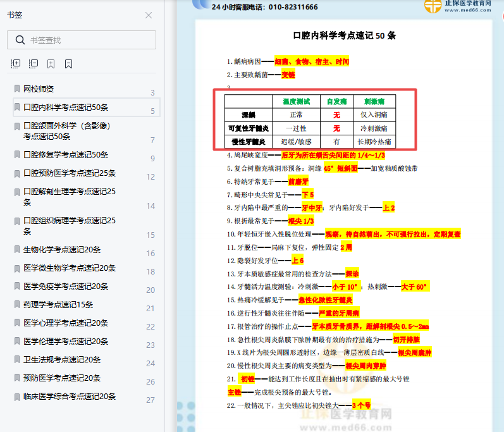
Task: Click bookmark icon beside 药理学考点速记15条
Action: coord(17,304)
